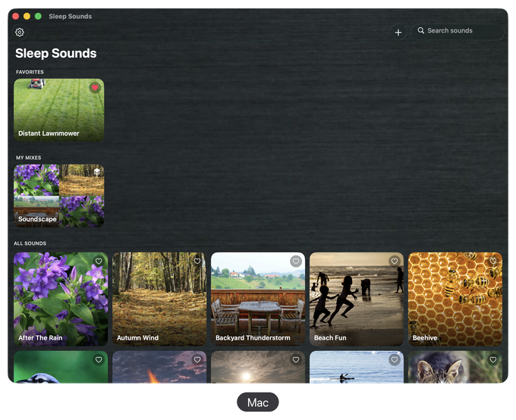Click the MY MIXES section heading

point(28,158)
